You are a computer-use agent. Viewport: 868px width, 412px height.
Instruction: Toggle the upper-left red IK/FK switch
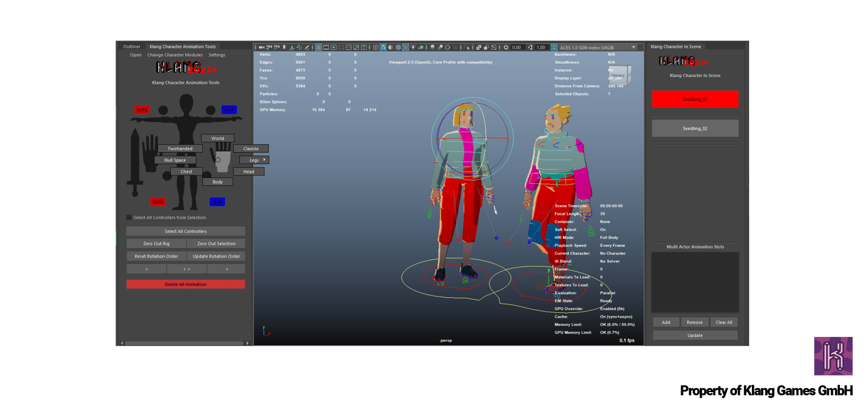[142, 110]
